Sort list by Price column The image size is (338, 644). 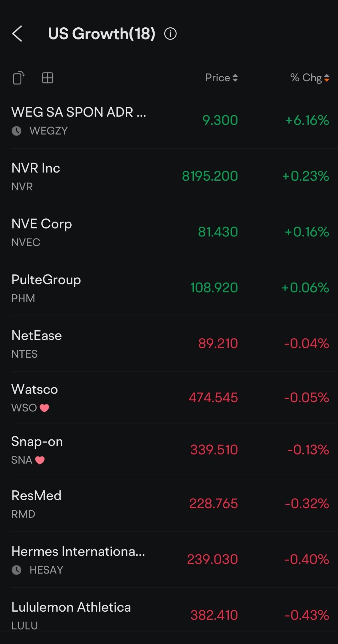click(x=221, y=78)
